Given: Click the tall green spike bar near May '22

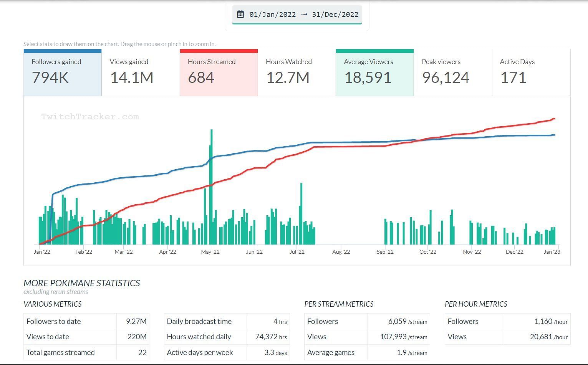Looking at the screenshot, I should click(x=211, y=187).
